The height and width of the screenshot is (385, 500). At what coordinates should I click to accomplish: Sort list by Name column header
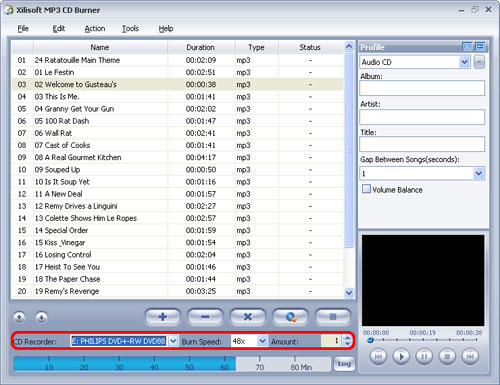[x=100, y=47]
